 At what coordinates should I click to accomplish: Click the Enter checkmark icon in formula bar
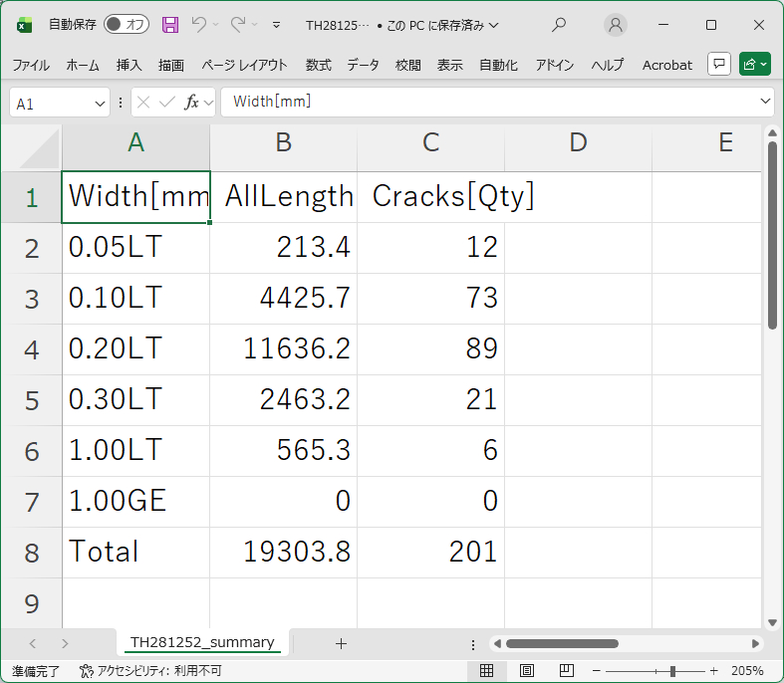[x=167, y=103]
